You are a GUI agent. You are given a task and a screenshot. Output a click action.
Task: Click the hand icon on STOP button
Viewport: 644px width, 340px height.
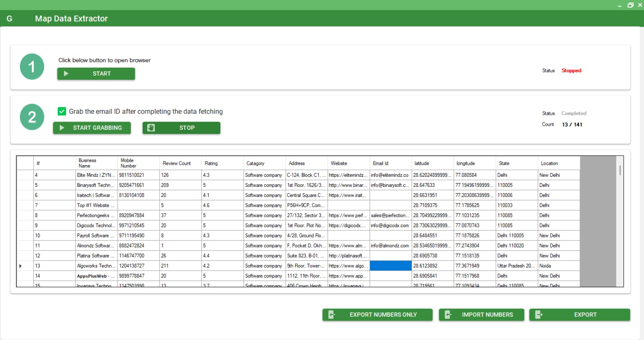(151, 128)
